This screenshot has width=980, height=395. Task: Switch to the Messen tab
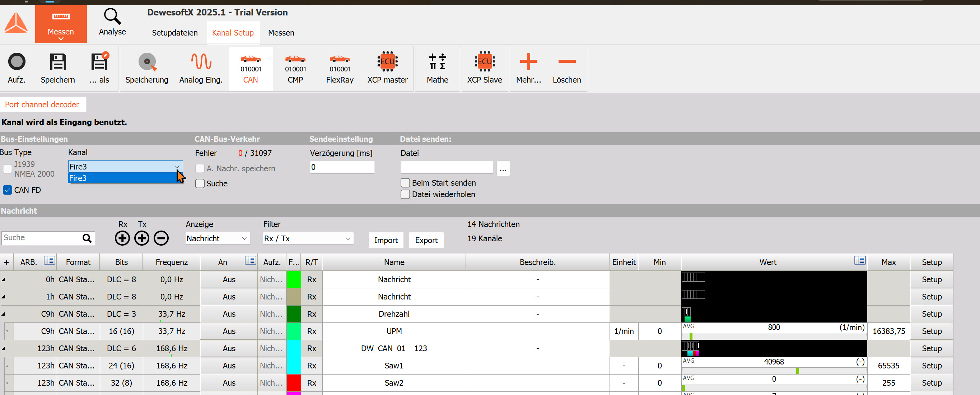pyautogui.click(x=281, y=33)
